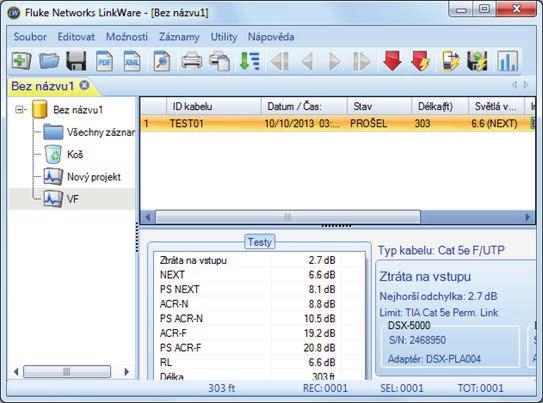543x403 pixels.
Task: Export to XML via the XML icon
Action: 132,61
